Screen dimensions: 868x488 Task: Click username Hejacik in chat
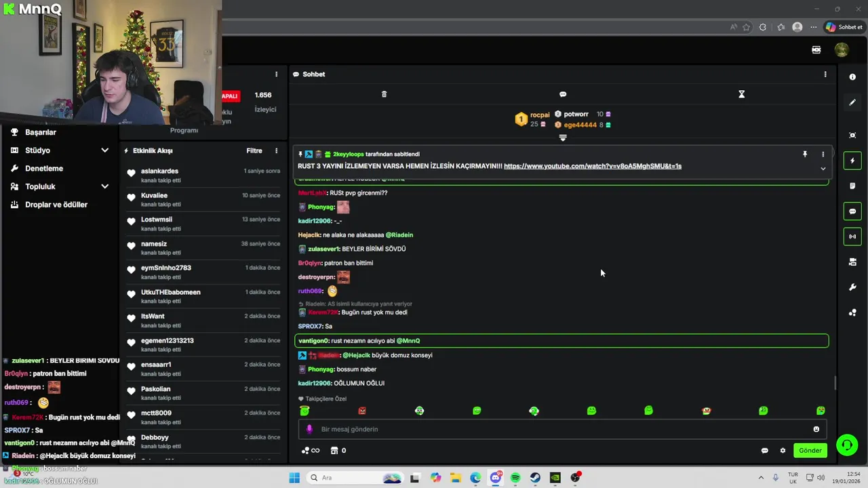click(309, 235)
